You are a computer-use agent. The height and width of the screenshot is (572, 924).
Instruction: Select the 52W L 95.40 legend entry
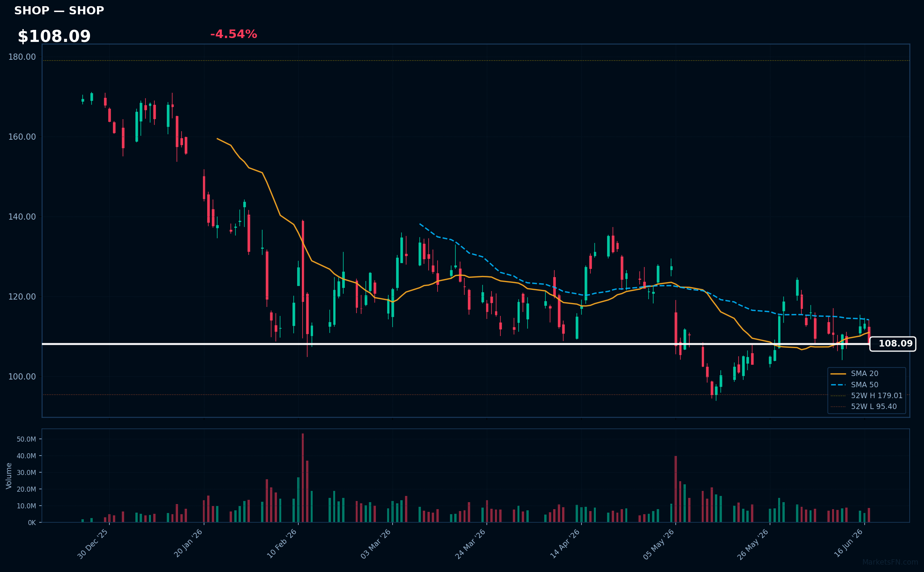coord(874,407)
